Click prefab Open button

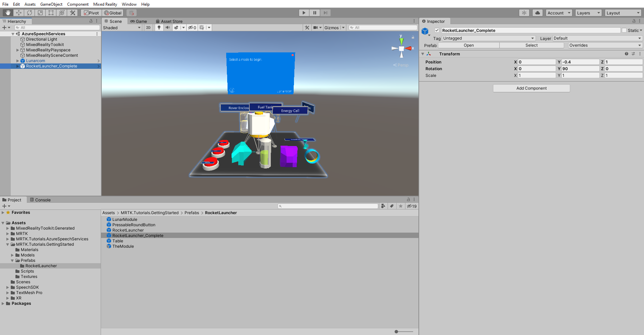(x=469, y=45)
